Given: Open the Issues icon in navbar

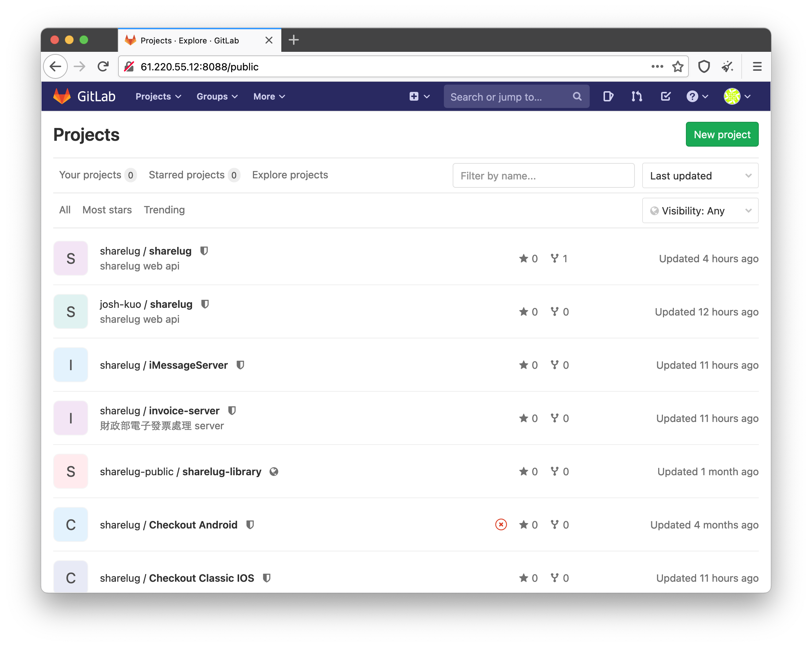Looking at the screenshot, I should click(608, 96).
